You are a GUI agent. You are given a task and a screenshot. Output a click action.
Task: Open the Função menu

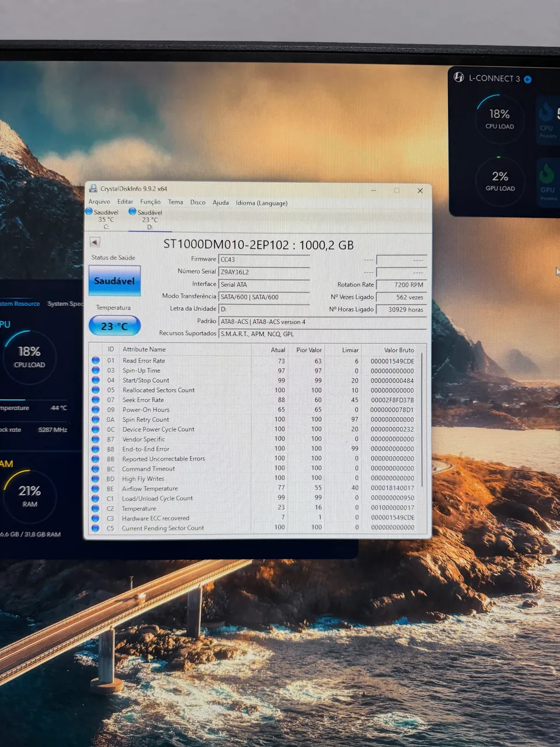150,202
